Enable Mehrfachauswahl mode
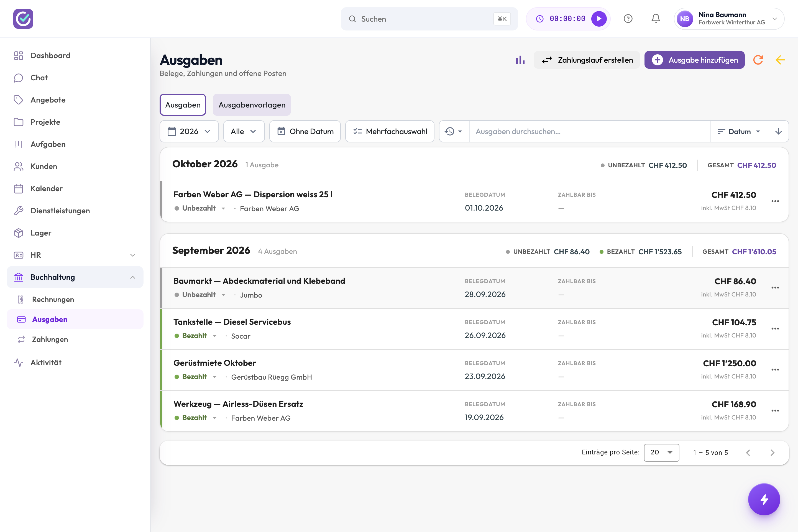Viewport: 798px width, 532px height. coord(390,131)
